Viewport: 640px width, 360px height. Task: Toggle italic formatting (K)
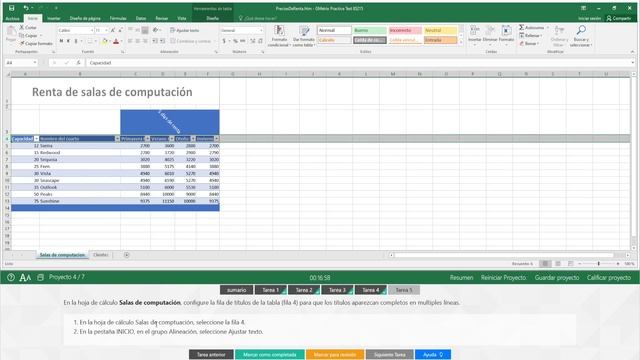click(68, 41)
